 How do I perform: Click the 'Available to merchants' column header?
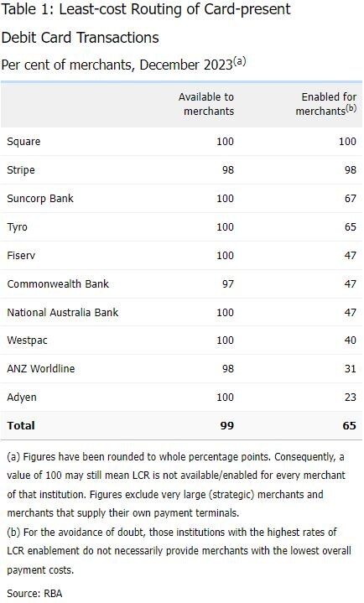click(x=205, y=104)
